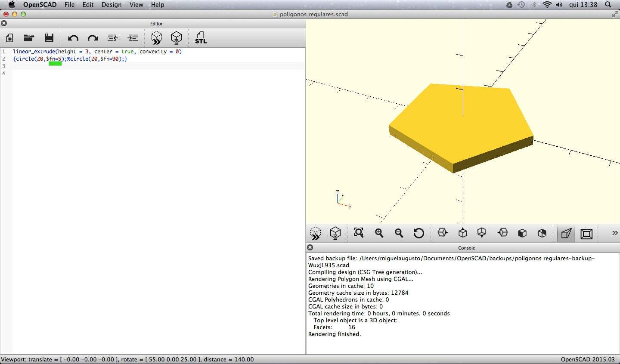Place cursor on the linear_extrude code line
Image resolution: width=620 pixels, height=364 pixels.
pyautogui.click(x=97, y=52)
